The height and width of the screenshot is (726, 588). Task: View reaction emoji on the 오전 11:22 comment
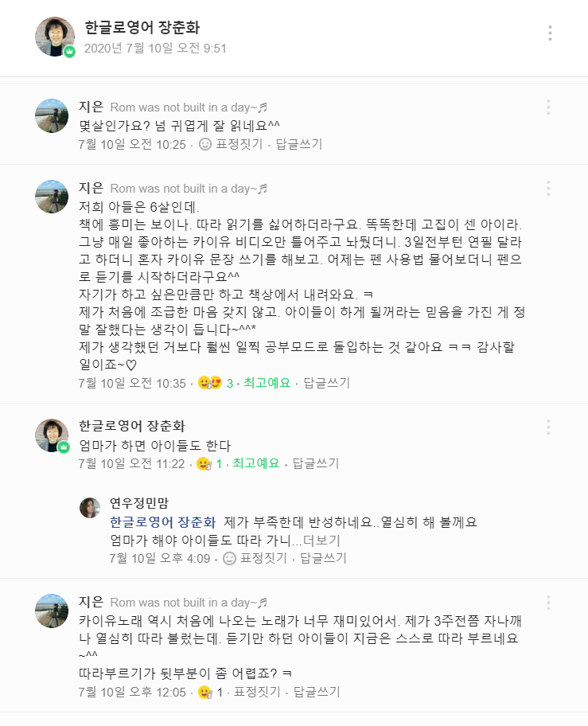point(204,463)
